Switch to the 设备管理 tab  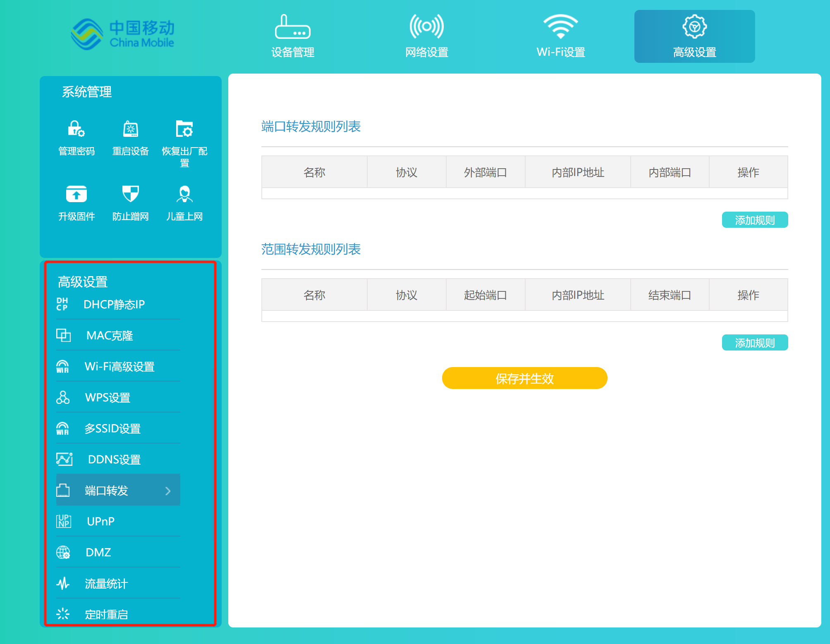point(292,35)
